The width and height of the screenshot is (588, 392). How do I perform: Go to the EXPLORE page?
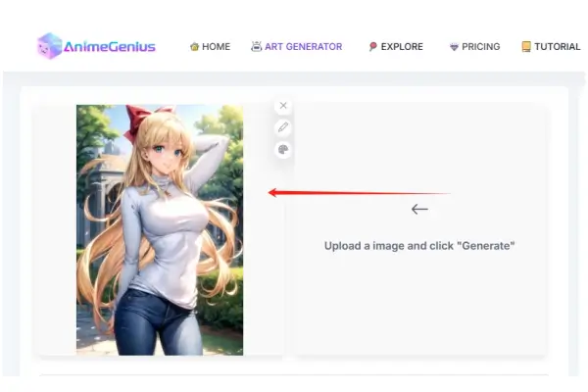tap(396, 47)
